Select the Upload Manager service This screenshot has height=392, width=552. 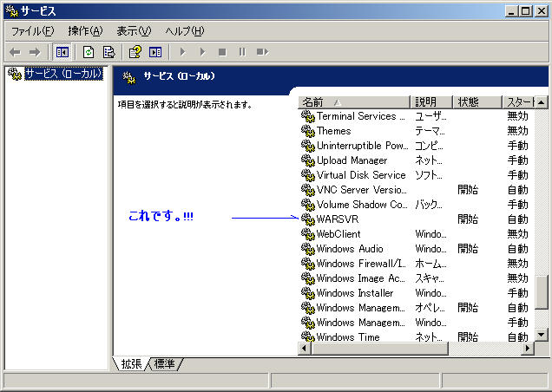(416, 160)
